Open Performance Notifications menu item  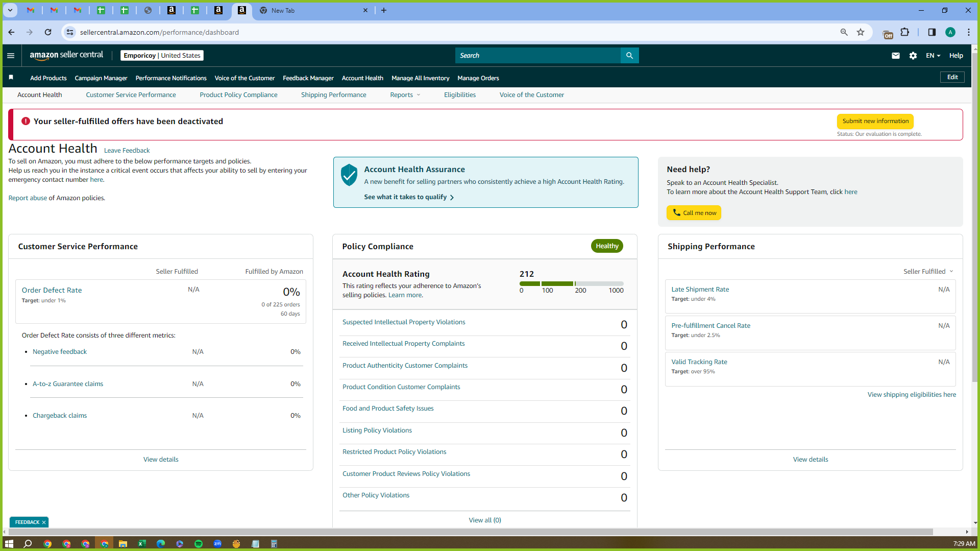click(x=171, y=78)
